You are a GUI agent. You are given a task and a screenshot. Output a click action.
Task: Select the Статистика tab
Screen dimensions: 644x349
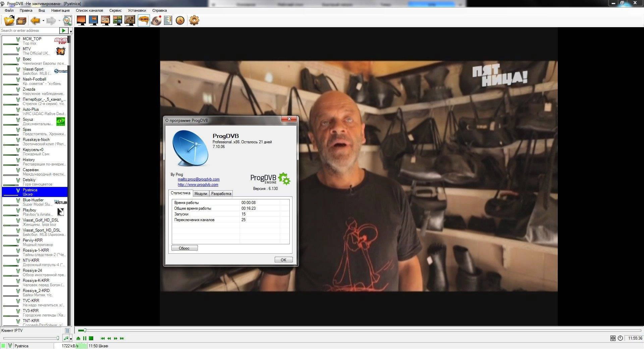tap(180, 193)
